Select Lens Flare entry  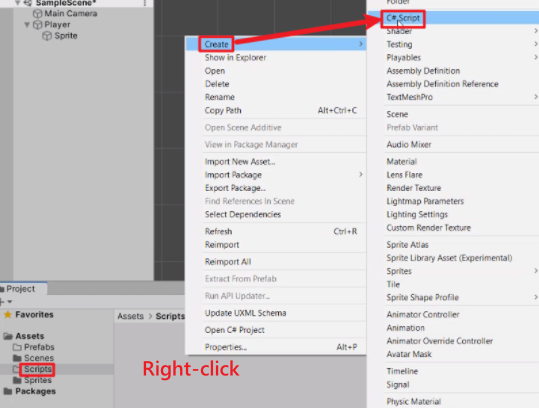click(404, 175)
